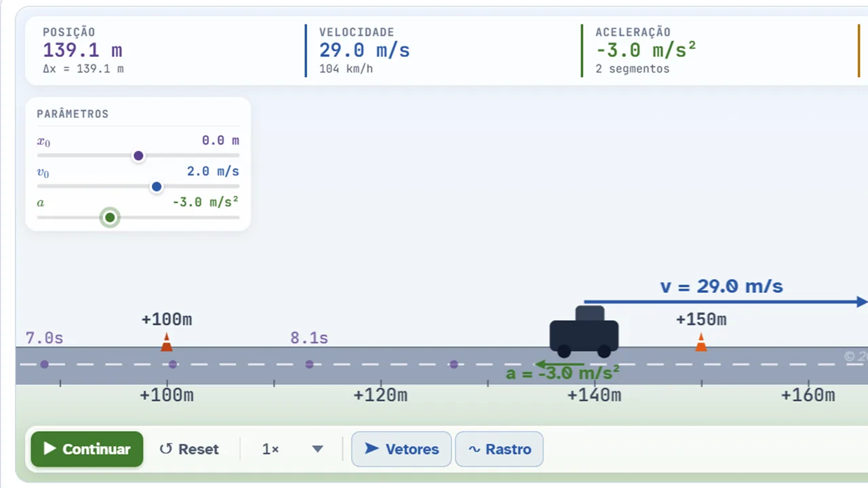Click the orange cone at +150m
Screen dimensions: 868x488
pos(701,342)
